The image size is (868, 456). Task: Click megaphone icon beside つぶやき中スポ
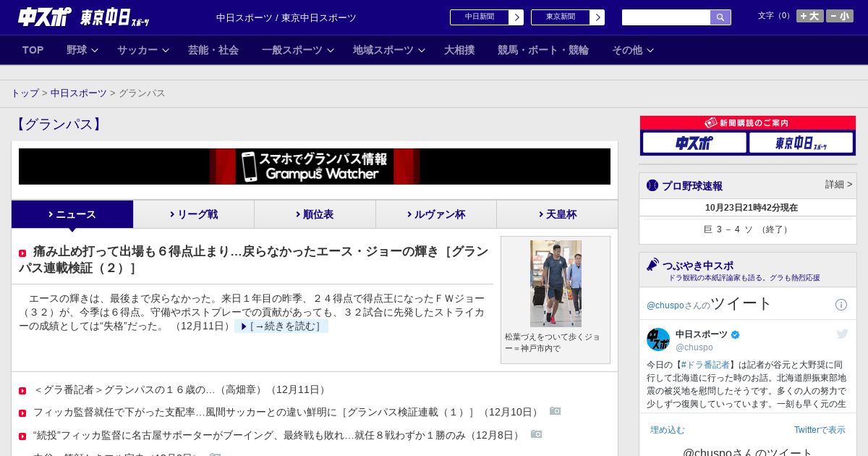pos(653,264)
